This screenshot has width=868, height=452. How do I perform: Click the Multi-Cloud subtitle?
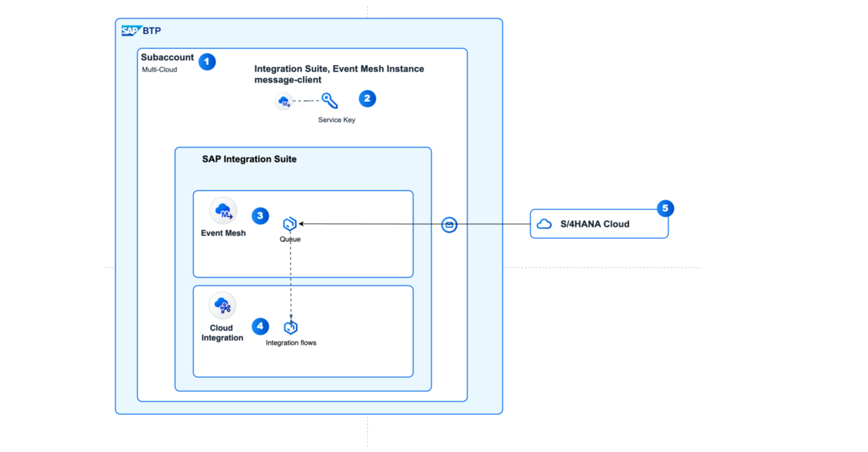click(x=159, y=69)
